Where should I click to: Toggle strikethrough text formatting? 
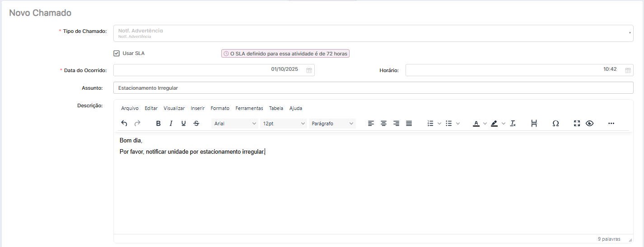coord(196,123)
